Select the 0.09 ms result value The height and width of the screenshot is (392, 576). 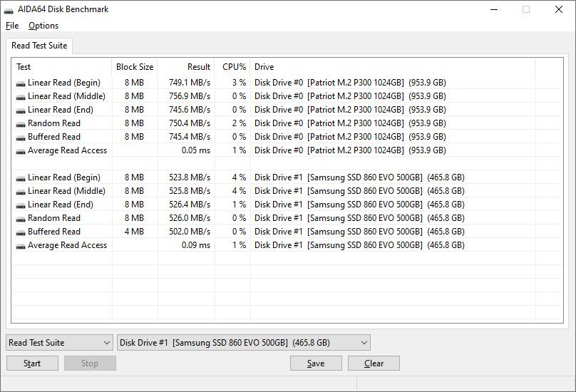click(196, 245)
